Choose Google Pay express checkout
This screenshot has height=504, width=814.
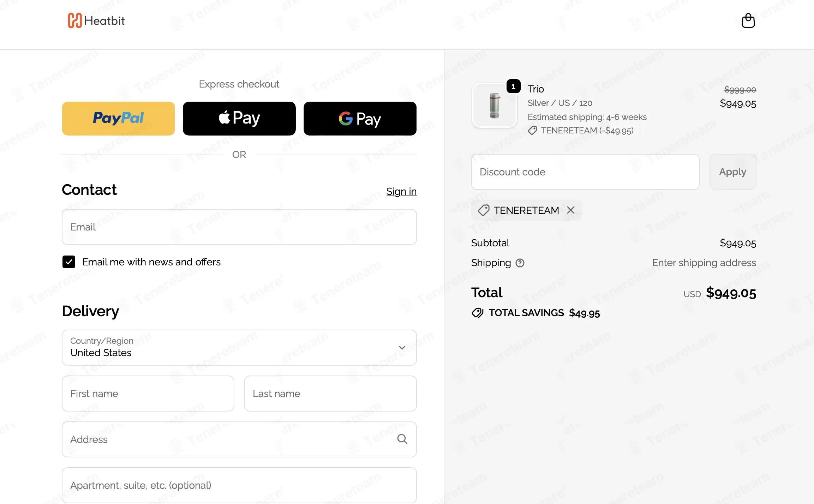pos(360,119)
